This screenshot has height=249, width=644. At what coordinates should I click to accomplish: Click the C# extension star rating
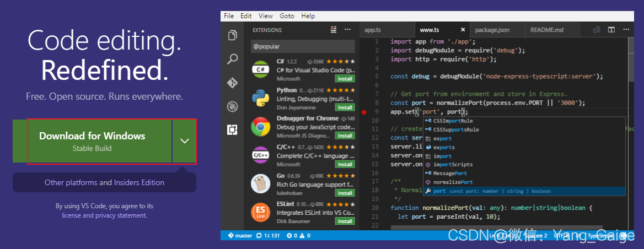(341, 62)
